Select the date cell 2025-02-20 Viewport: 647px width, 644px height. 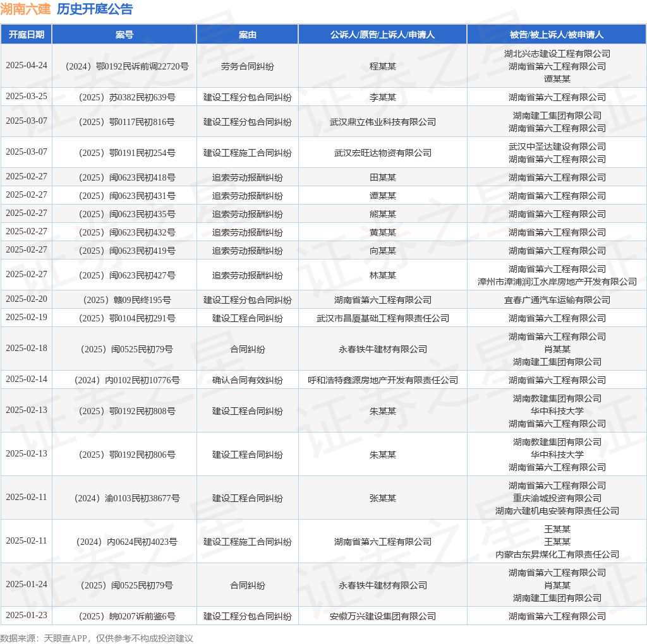click(x=27, y=299)
